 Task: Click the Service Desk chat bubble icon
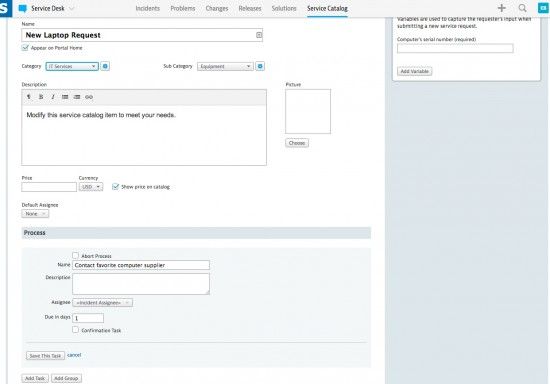click(x=22, y=8)
